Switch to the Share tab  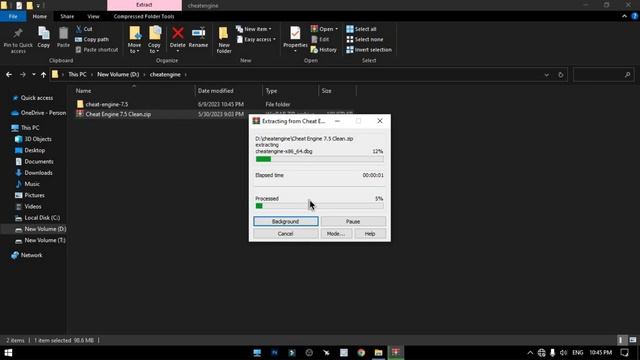[x=67, y=16]
